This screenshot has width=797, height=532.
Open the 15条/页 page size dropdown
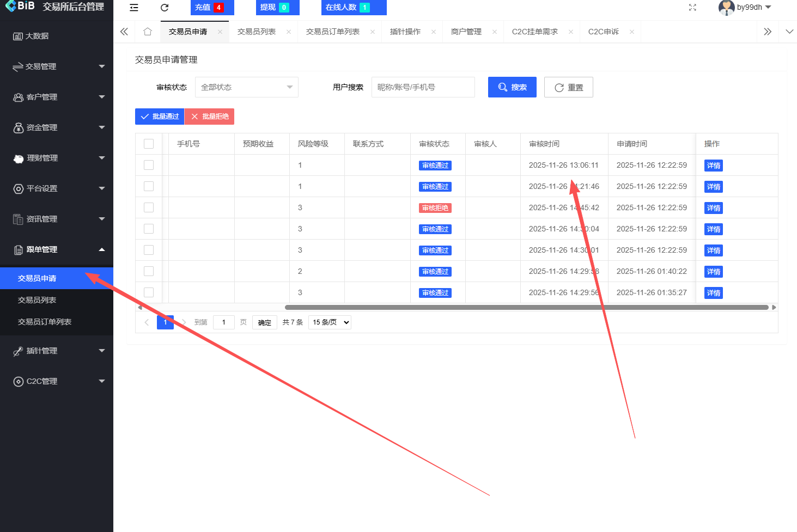pos(329,322)
